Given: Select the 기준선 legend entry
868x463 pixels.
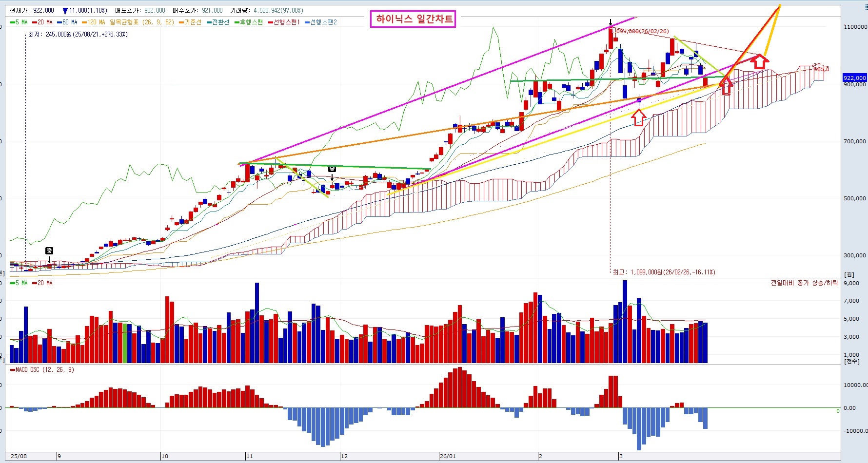Looking at the screenshot, I should [190, 22].
